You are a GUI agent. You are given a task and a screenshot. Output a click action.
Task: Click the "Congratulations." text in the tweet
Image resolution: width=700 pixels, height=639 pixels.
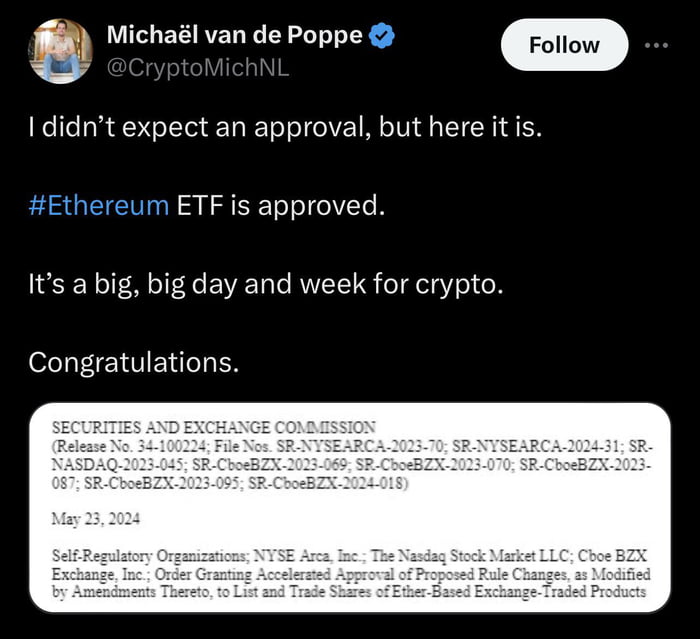(134, 362)
